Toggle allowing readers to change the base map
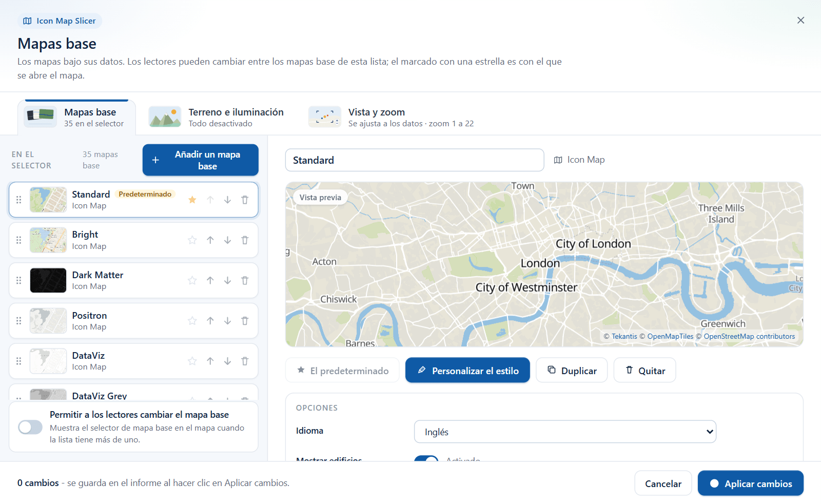This screenshot has width=821, height=504. 30,427
